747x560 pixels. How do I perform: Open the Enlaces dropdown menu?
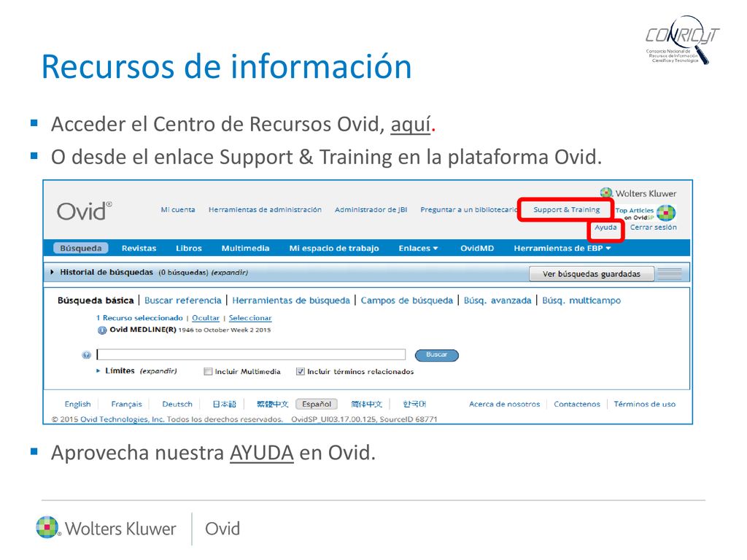pyautogui.click(x=418, y=248)
